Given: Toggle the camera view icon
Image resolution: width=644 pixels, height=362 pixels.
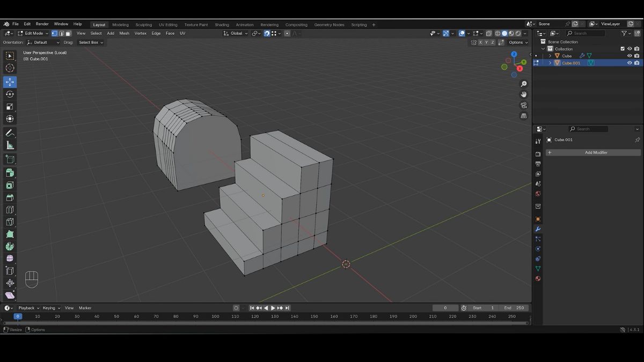Looking at the screenshot, I should click(x=524, y=105).
